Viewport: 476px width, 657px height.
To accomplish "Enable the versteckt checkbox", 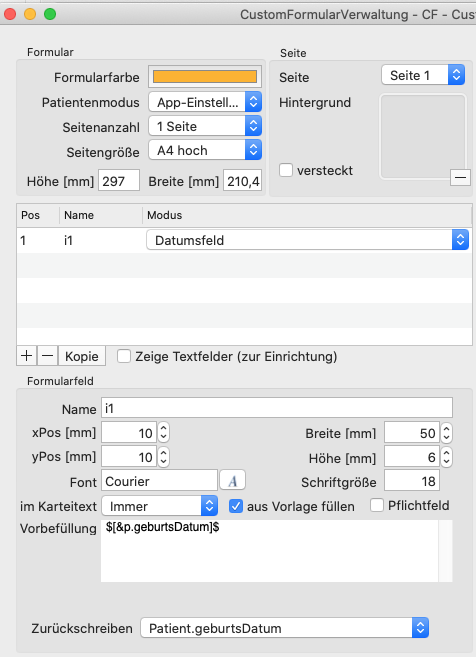I will 286,170.
